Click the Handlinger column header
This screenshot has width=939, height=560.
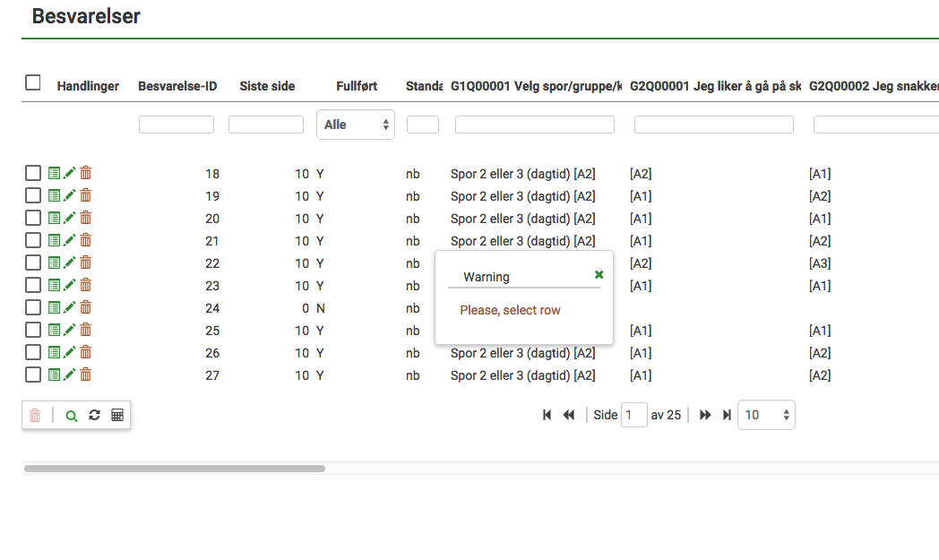[x=88, y=87]
